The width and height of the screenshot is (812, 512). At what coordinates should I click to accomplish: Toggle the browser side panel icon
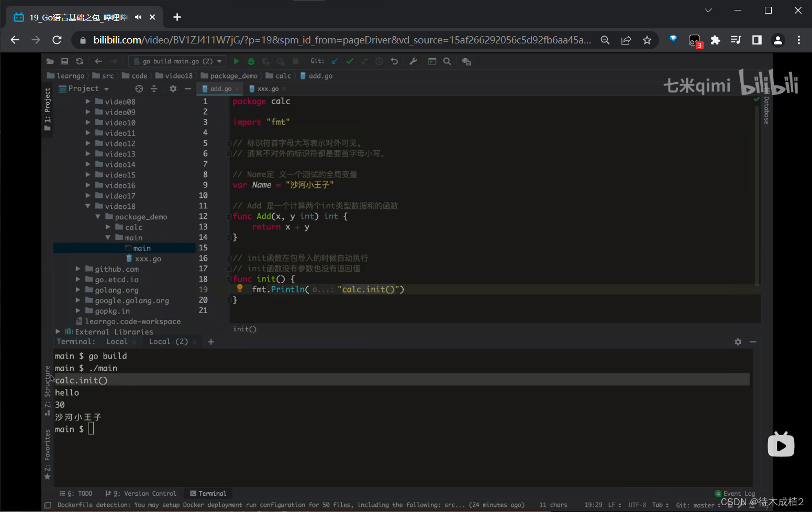(757, 40)
